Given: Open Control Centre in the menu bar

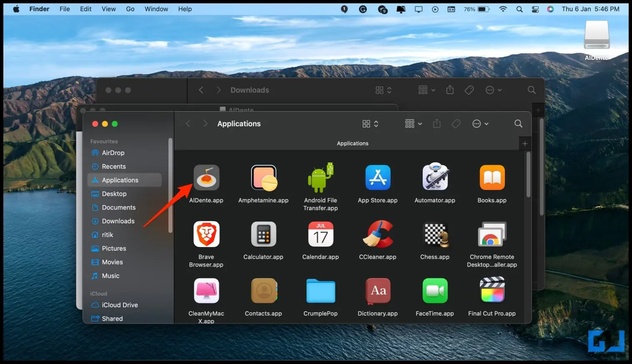Looking at the screenshot, I should 535,9.
